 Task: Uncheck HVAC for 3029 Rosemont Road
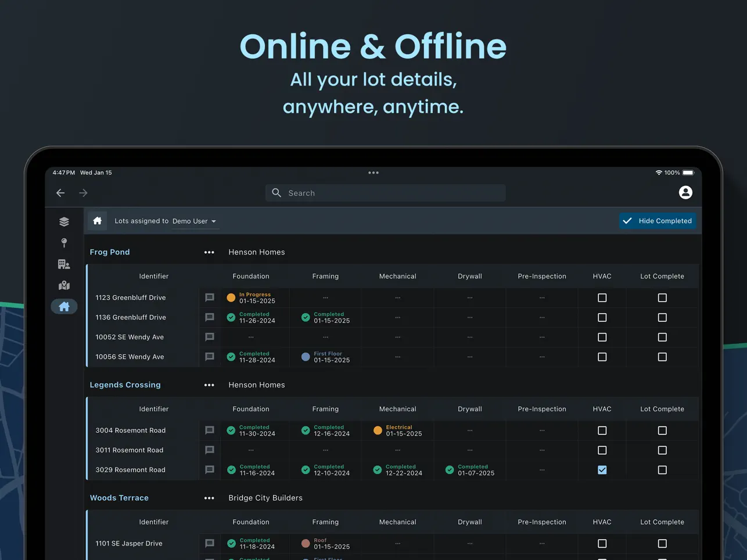[x=602, y=470]
